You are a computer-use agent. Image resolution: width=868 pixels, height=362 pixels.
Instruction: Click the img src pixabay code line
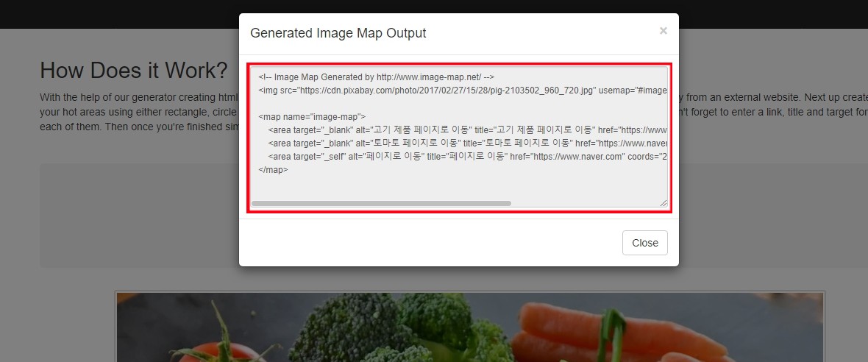[463, 90]
